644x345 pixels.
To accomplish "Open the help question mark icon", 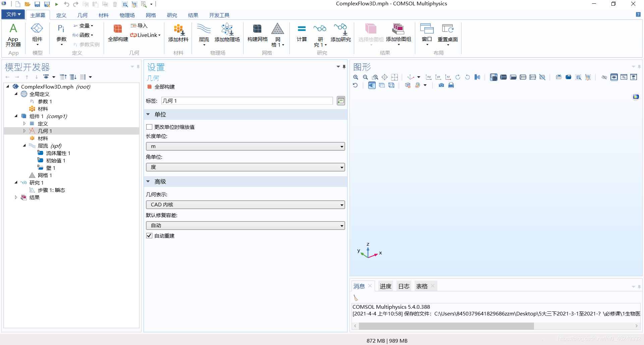I will click(x=638, y=14).
